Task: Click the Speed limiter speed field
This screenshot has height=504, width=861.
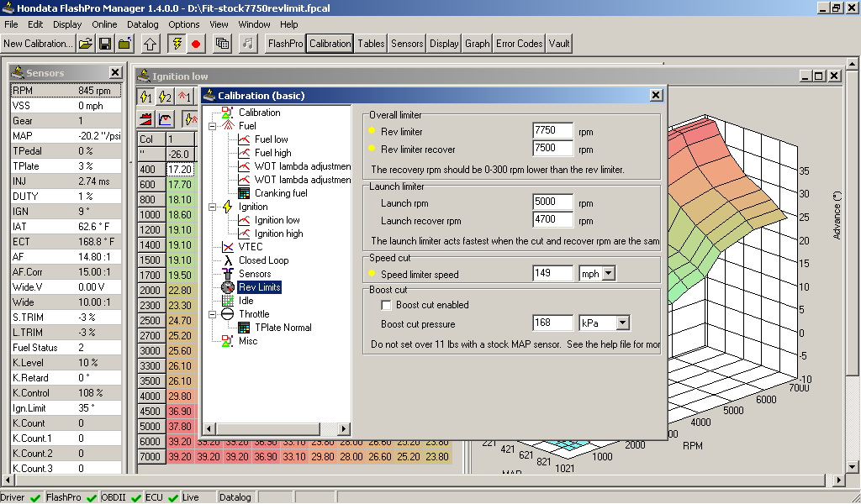Action: pyautogui.click(x=552, y=273)
